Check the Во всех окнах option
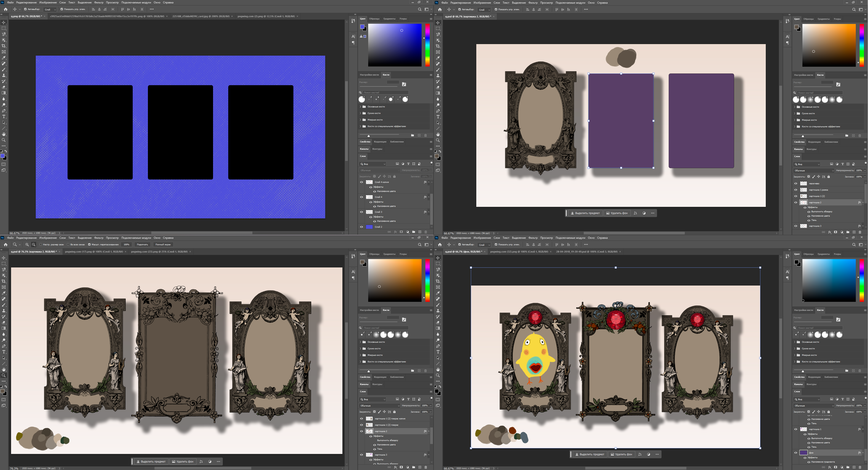The width and height of the screenshot is (868, 470). pyautogui.click(x=68, y=245)
